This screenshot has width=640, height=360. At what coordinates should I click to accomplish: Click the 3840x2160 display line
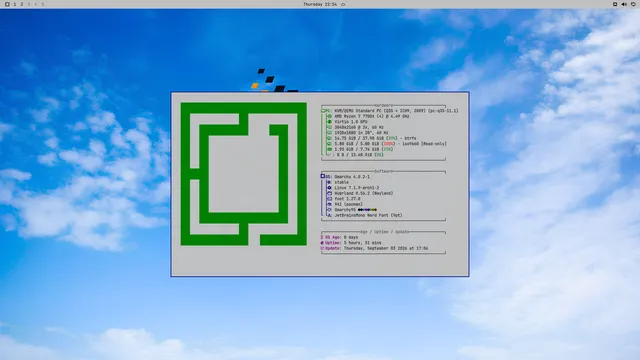(359, 127)
